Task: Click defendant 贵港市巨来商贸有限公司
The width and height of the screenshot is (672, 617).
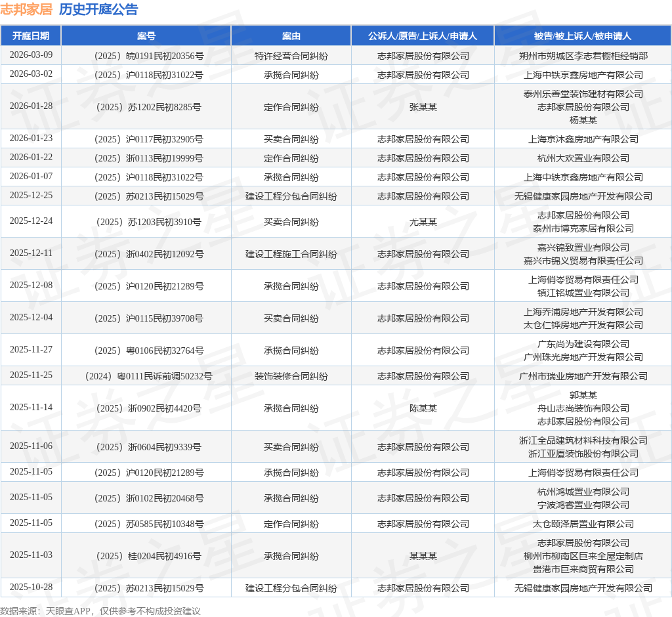Action: pos(583,569)
